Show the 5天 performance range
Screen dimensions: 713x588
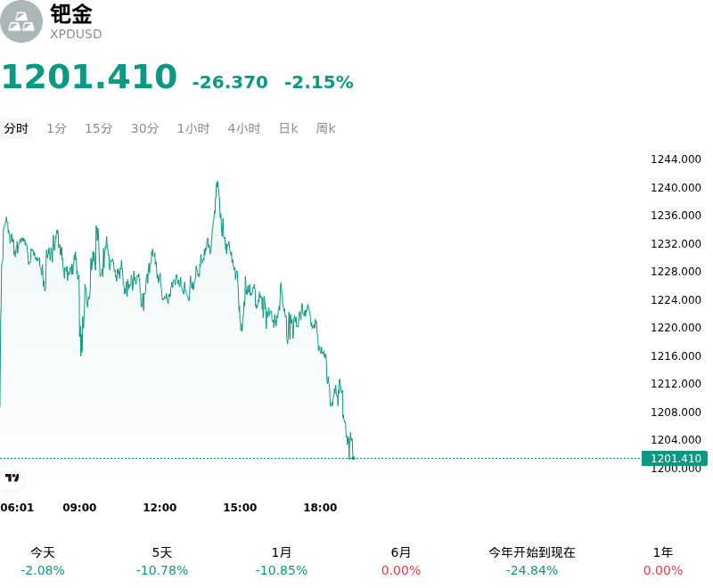point(162,561)
